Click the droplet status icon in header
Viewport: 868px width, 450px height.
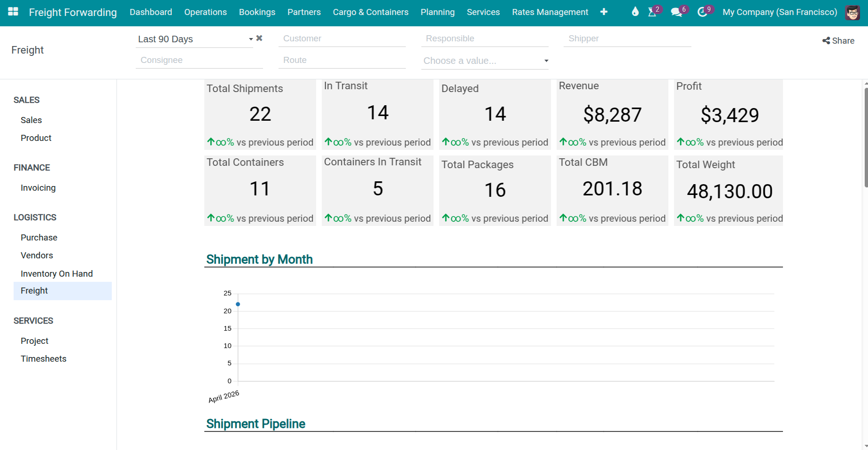[x=635, y=12]
